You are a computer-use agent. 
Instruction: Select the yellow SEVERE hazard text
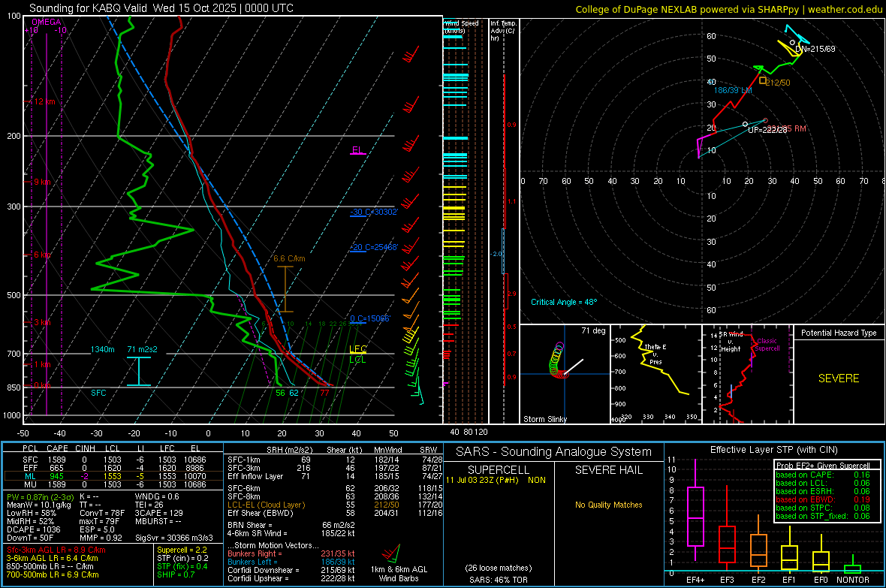[839, 378]
